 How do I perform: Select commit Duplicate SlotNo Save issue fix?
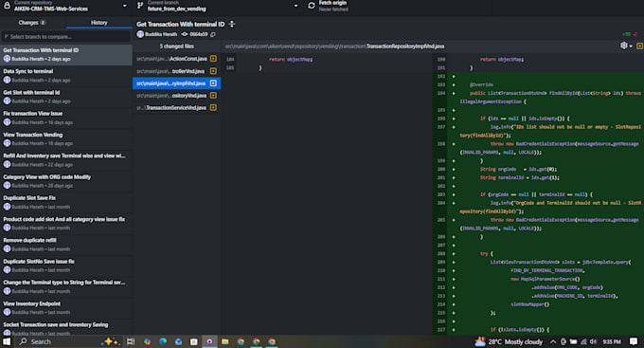[65, 266]
